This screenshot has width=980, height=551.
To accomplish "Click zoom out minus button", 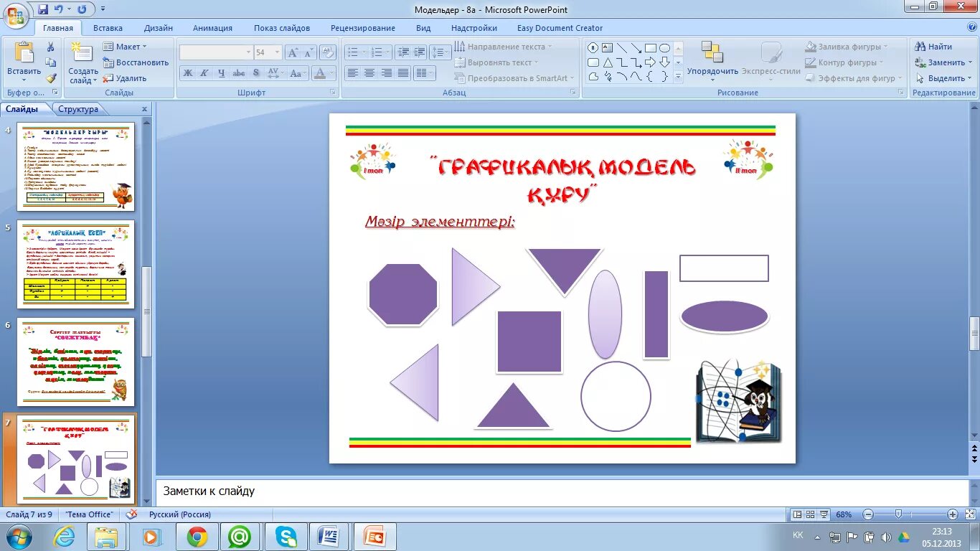I will coord(868,514).
